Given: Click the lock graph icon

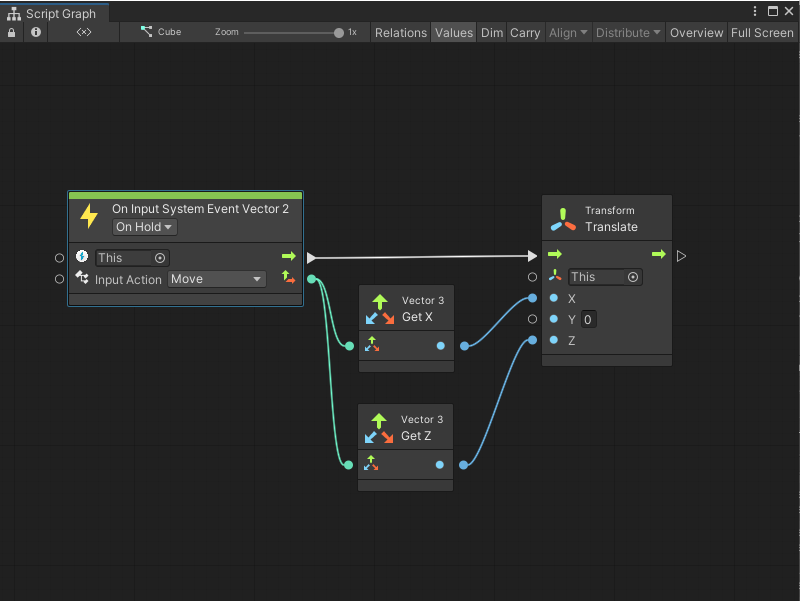Looking at the screenshot, I should [x=10, y=32].
